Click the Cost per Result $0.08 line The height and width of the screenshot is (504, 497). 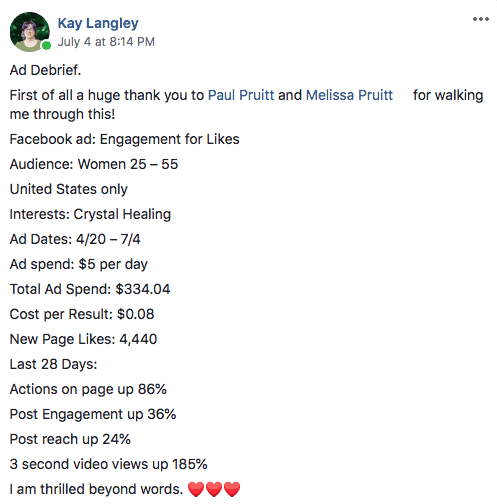(x=82, y=314)
